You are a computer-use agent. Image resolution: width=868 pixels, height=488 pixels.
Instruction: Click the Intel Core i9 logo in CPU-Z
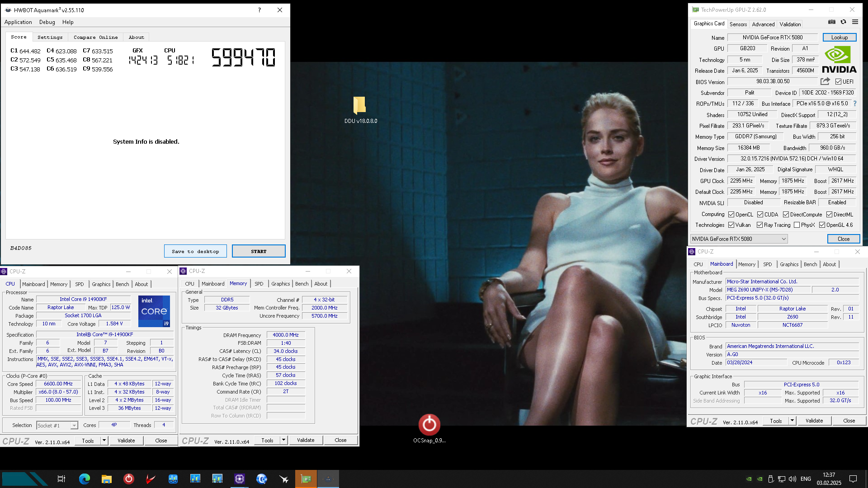[x=154, y=311]
